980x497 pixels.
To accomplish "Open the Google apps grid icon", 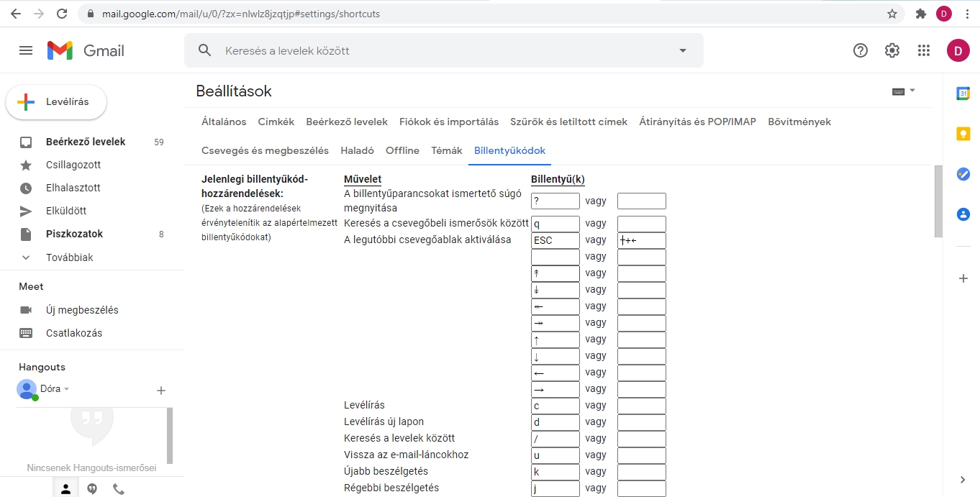I will tap(924, 50).
